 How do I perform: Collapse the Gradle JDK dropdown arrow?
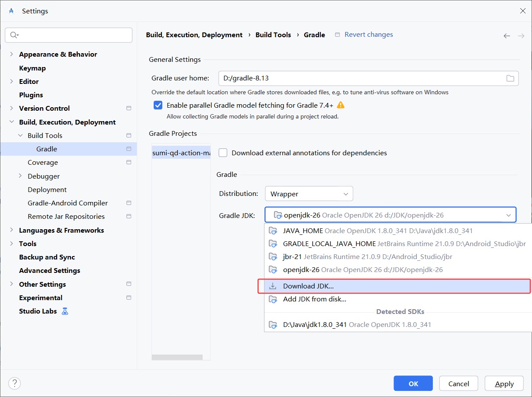508,215
